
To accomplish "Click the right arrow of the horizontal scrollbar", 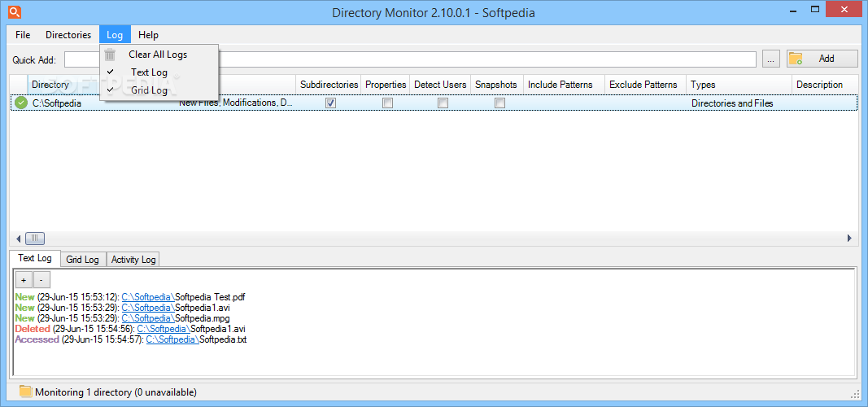I will pos(850,239).
